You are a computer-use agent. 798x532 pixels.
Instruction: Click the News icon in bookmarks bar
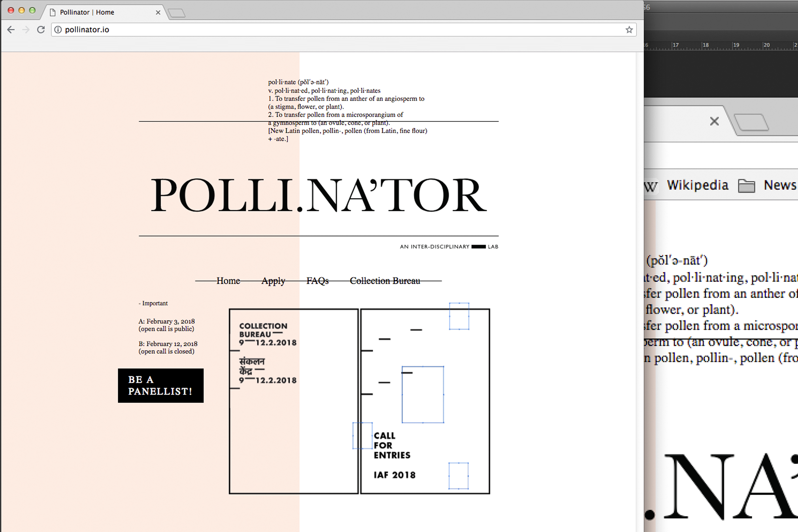point(747,185)
